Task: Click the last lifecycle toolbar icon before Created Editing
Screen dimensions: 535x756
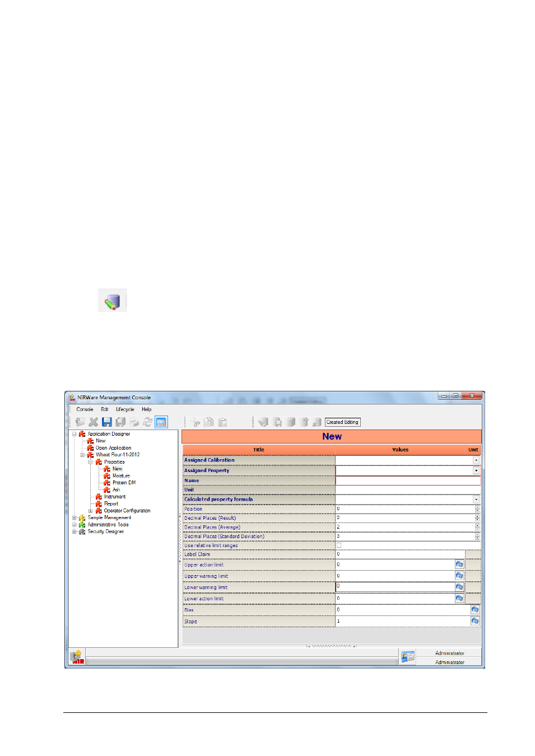Action: coord(317,422)
